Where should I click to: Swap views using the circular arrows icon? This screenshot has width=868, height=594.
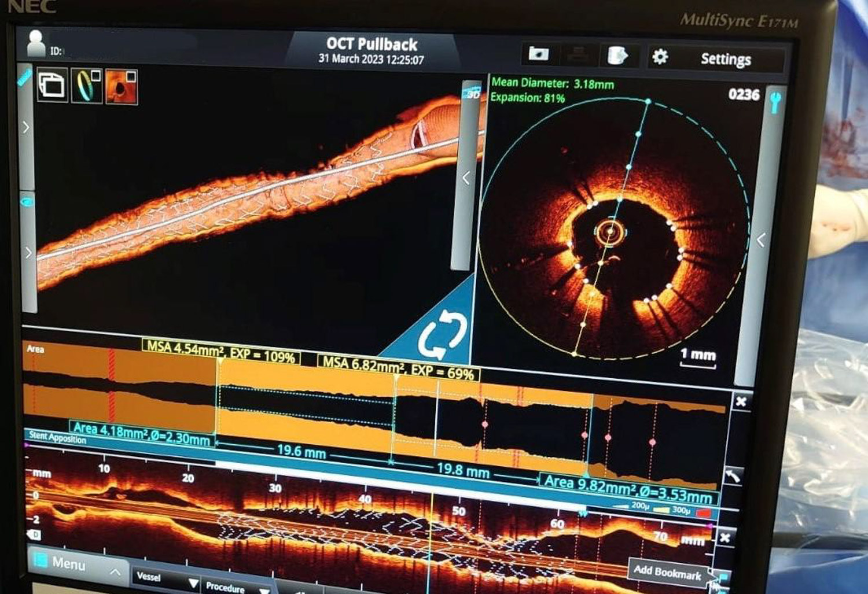[442, 335]
